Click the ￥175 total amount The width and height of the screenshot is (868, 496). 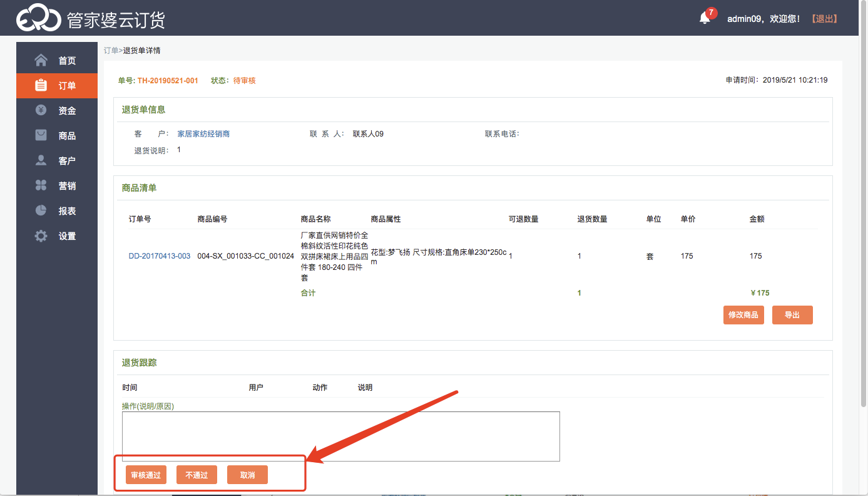pyautogui.click(x=760, y=293)
